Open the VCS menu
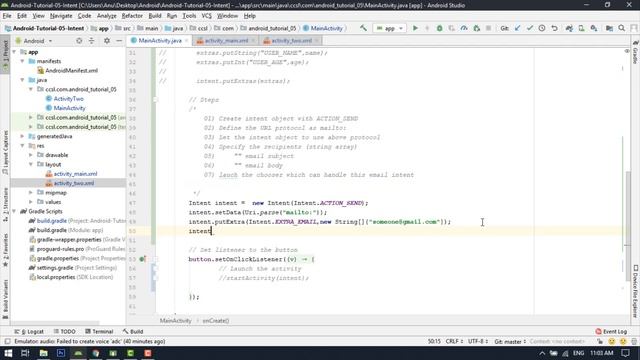The image size is (640, 360). click(x=207, y=16)
